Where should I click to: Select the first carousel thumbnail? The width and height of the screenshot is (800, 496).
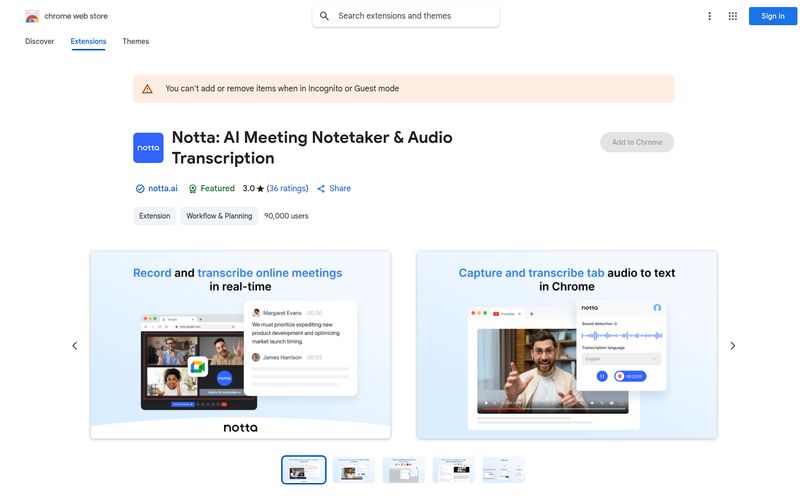[304, 469]
